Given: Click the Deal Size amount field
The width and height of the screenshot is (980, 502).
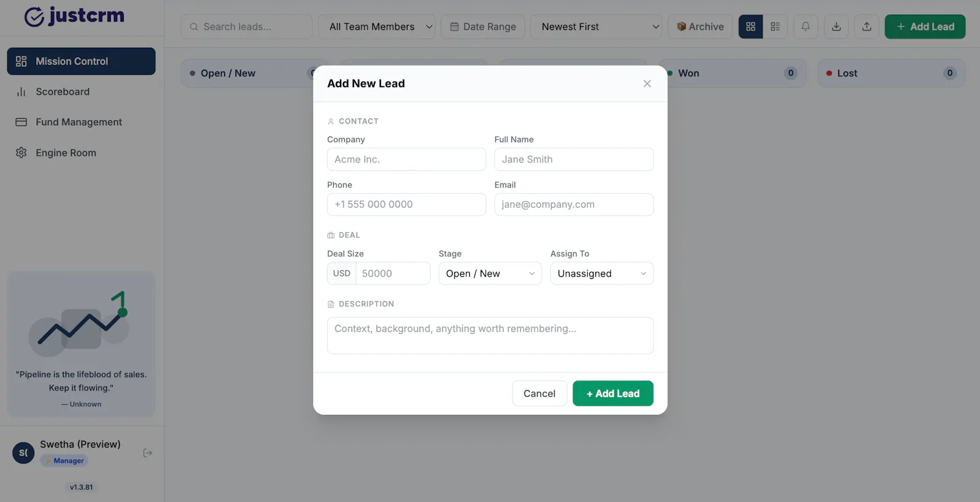Looking at the screenshot, I should (393, 273).
